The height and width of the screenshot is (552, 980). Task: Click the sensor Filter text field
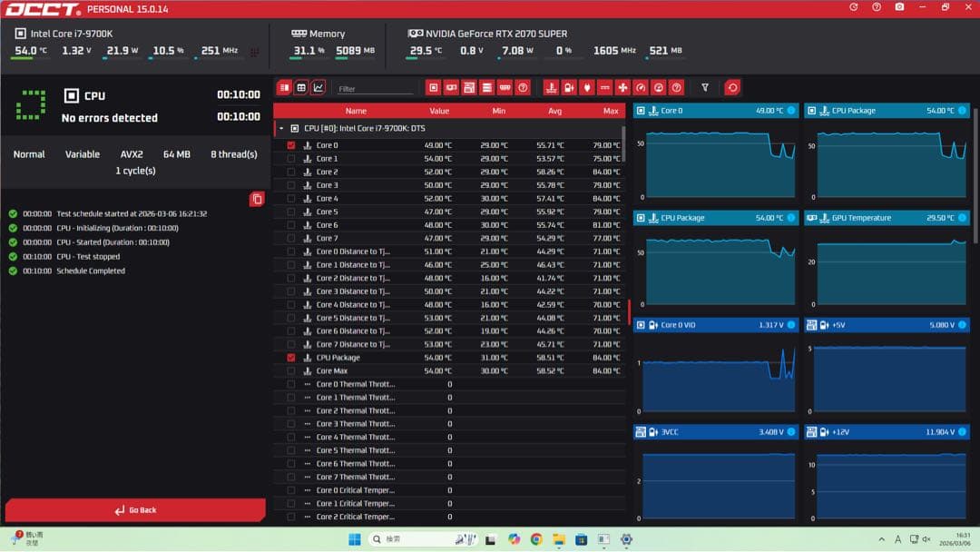372,89
